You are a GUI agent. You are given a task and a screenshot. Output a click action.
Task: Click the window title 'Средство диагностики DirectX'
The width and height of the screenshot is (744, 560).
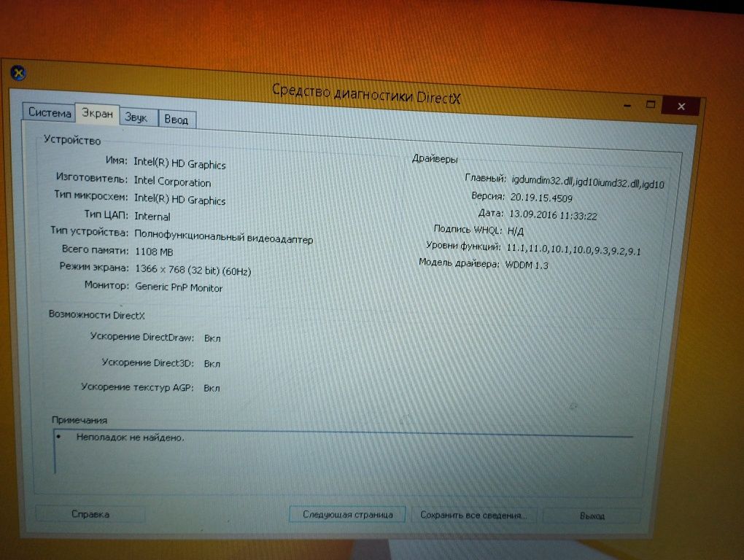coord(366,93)
